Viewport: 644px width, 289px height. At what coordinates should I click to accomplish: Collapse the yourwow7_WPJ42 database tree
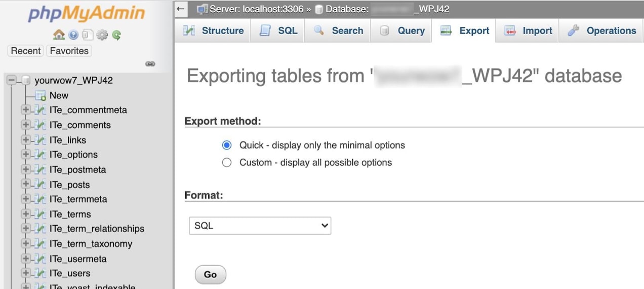(12, 80)
